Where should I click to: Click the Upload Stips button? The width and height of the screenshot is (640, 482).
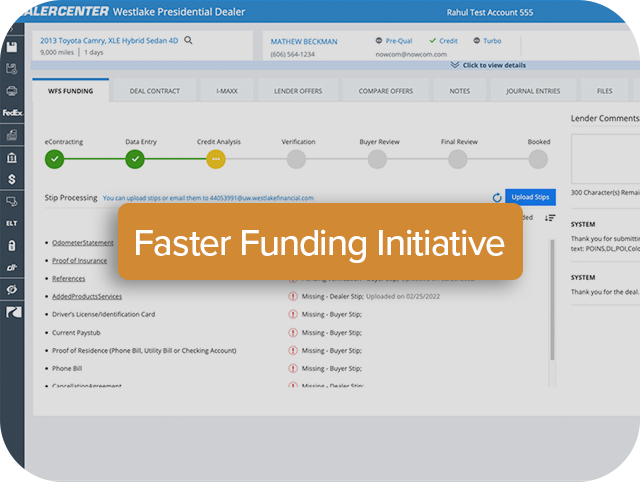pyautogui.click(x=530, y=197)
